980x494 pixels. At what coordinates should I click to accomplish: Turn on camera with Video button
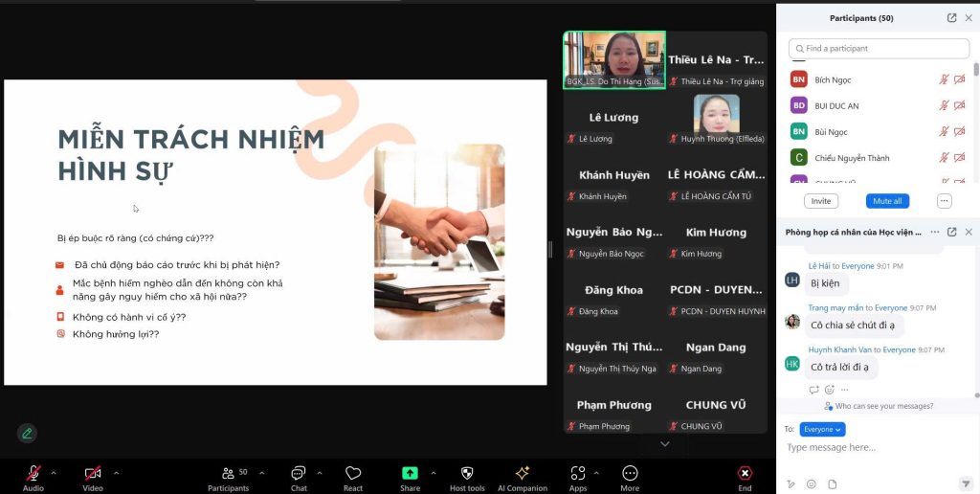pyautogui.click(x=93, y=474)
